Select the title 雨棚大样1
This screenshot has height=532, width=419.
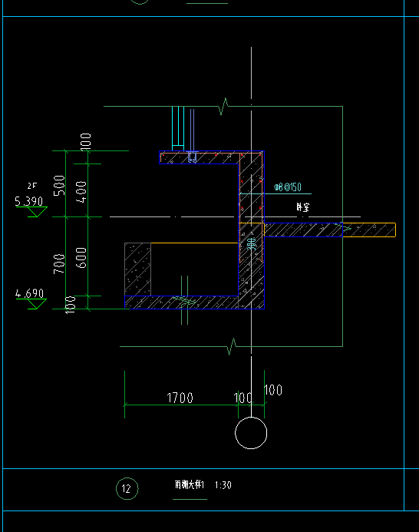pyautogui.click(x=190, y=485)
